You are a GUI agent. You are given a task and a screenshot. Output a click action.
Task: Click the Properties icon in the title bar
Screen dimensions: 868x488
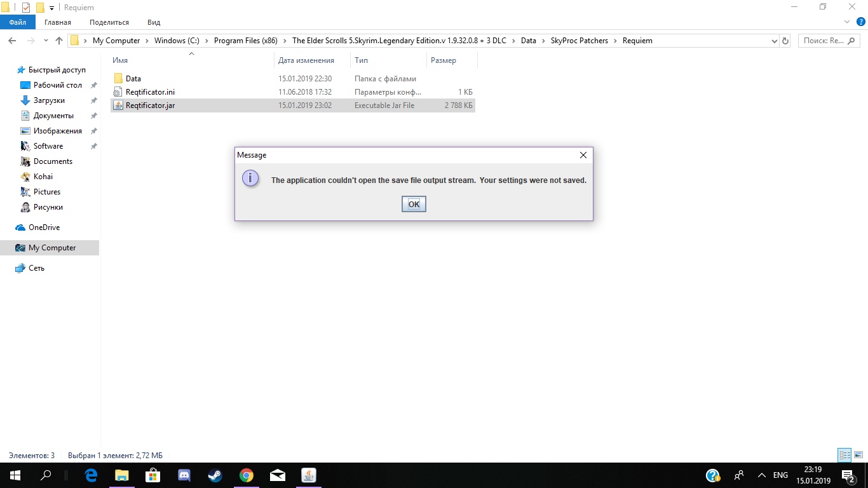pyautogui.click(x=26, y=8)
